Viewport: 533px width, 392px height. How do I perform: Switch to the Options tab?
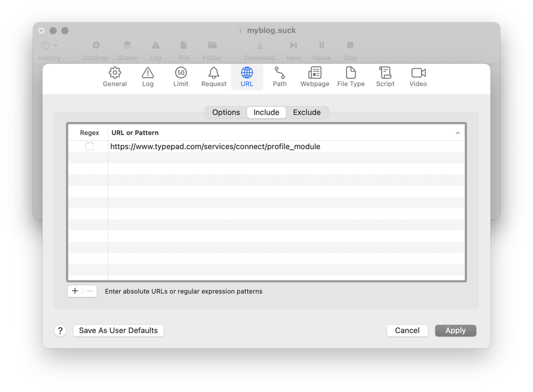click(x=226, y=113)
